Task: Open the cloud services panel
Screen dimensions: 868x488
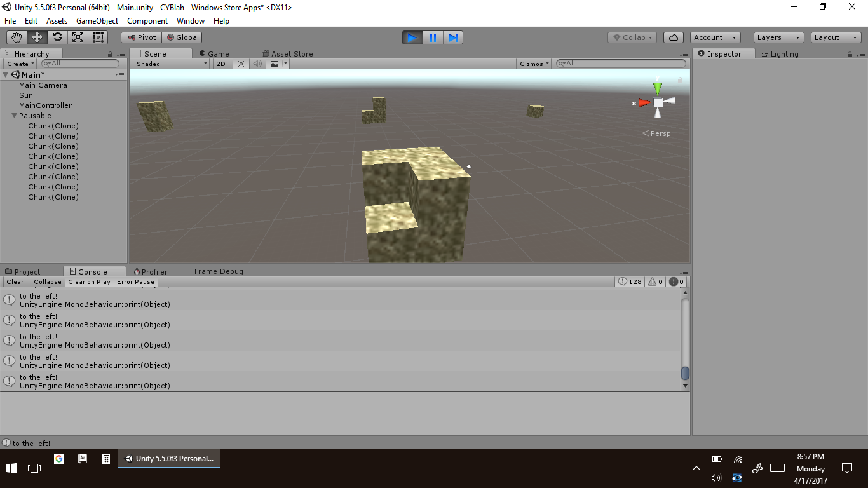Action: (674, 37)
